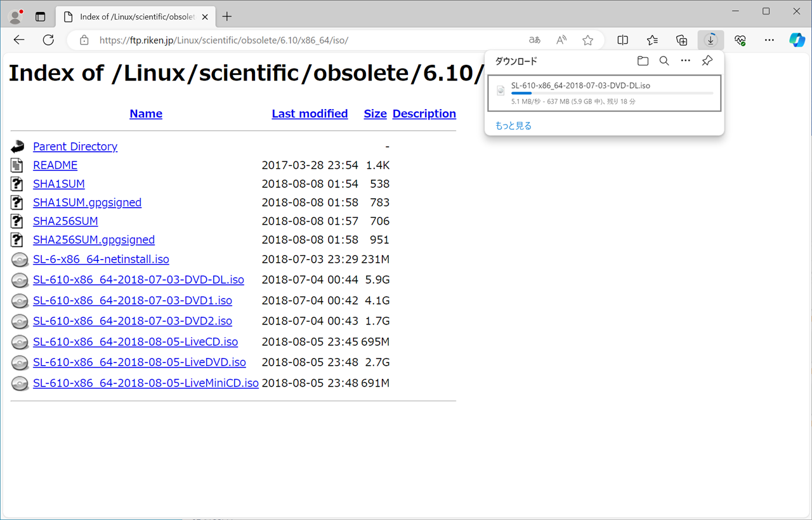Go back to previous page
The height and width of the screenshot is (520, 812).
pyautogui.click(x=19, y=40)
